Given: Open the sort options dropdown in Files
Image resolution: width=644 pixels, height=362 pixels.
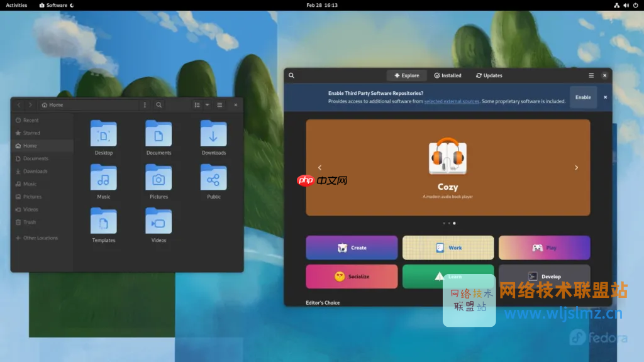Looking at the screenshot, I should tap(208, 105).
